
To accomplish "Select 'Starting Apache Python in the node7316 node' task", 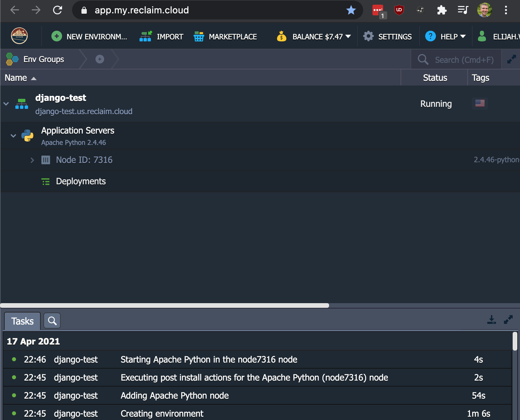I will pyautogui.click(x=257, y=360).
